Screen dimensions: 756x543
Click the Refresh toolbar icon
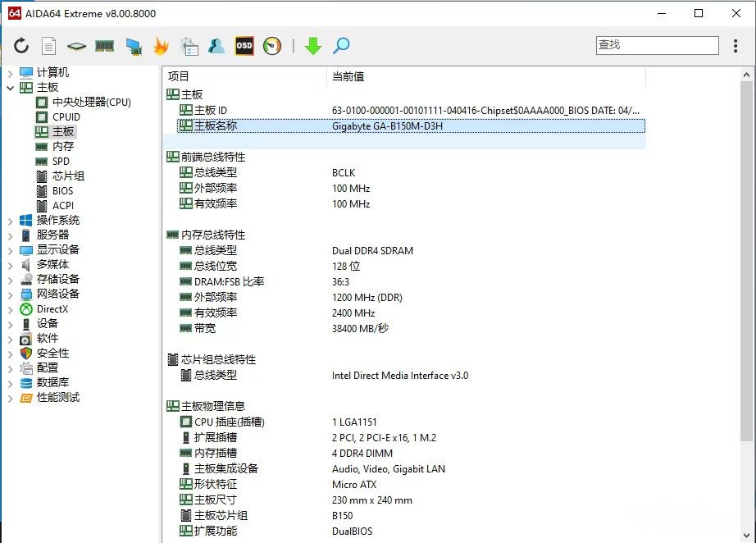coord(21,46)
